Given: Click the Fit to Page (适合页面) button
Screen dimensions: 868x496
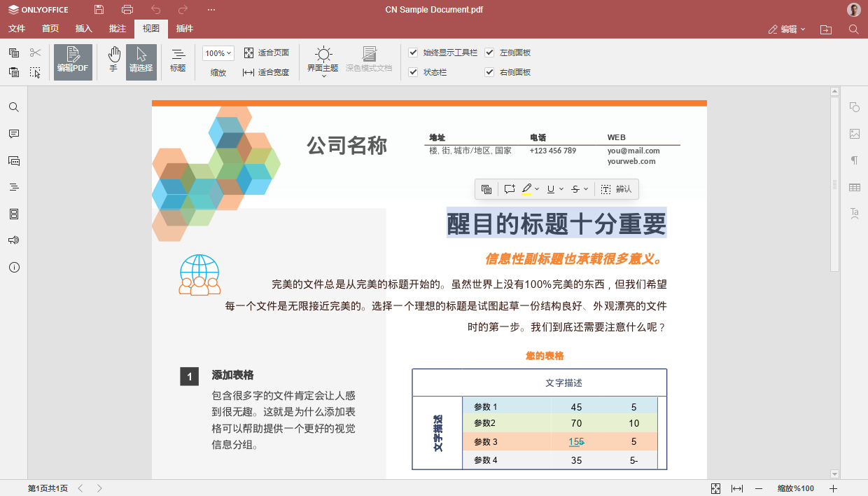Looking at the screenshot, I should point(266,53).
